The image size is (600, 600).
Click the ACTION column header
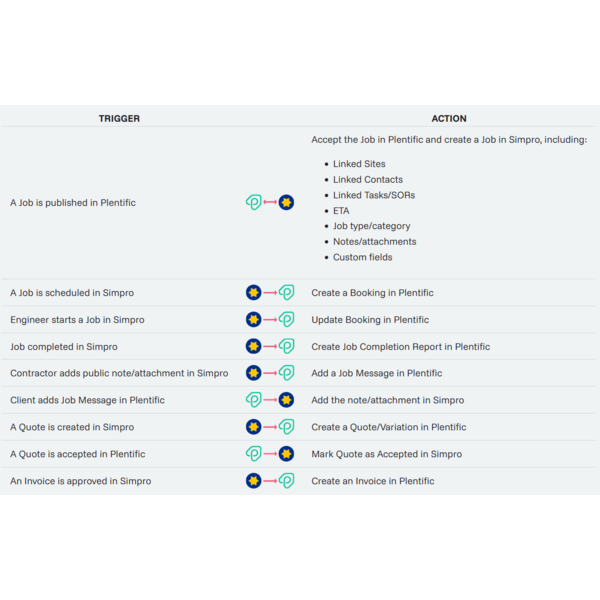click(x=449, y=118)
